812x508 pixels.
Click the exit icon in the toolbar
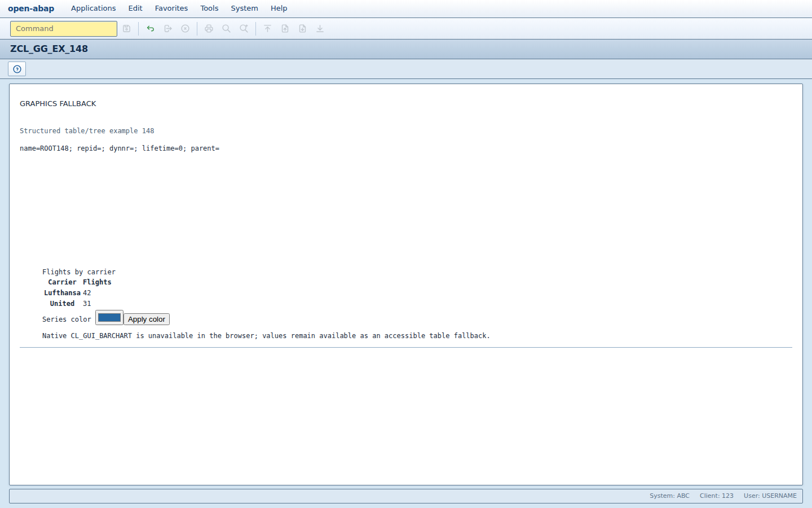[x=168, y=29]
